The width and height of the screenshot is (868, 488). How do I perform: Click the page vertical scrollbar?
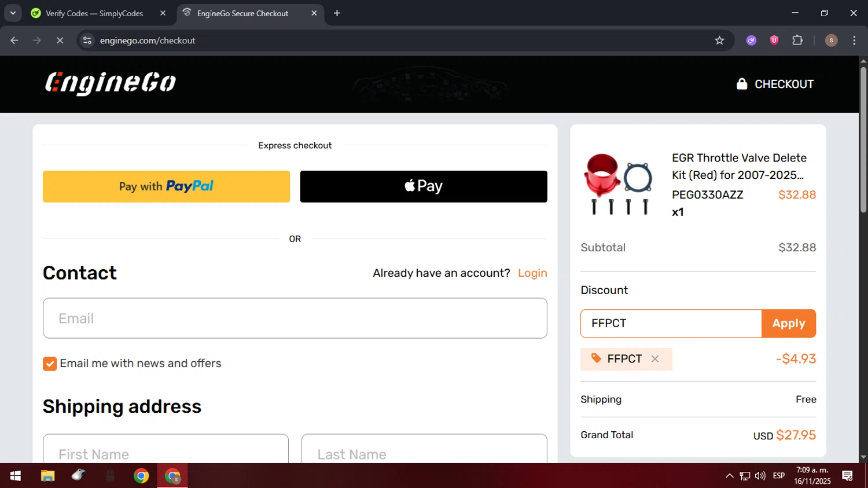863,140
